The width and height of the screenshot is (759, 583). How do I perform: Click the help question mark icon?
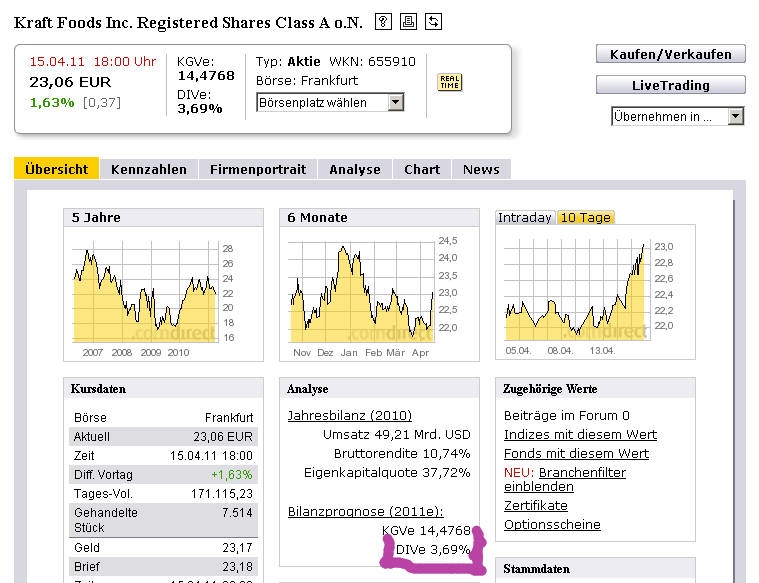(x=383, y=22)
